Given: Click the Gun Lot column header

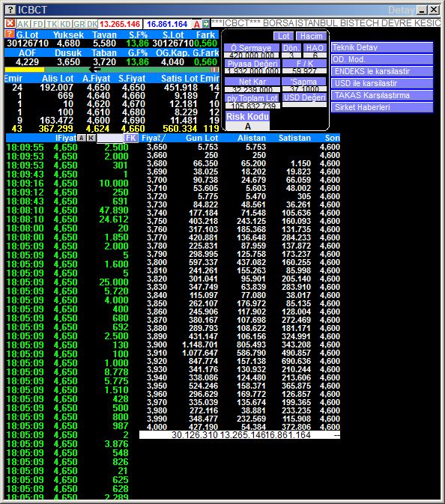Looking at the screenshot, I should (x=202, y=138).
